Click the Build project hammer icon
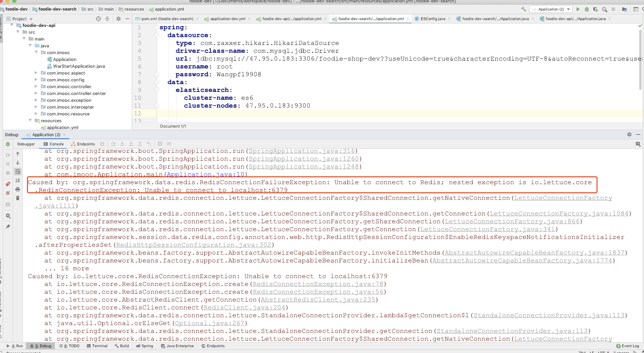Screen dimensions: 644x353 coord(523,9)
